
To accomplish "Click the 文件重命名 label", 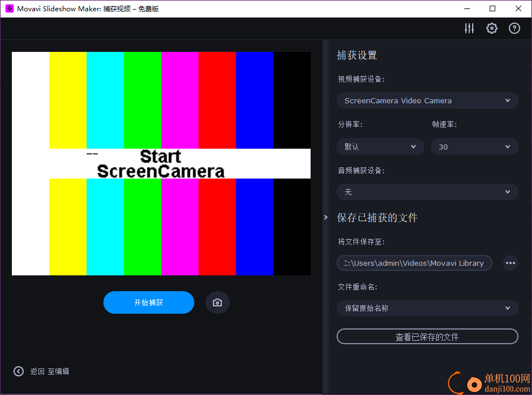I will (x=357, y=287).
